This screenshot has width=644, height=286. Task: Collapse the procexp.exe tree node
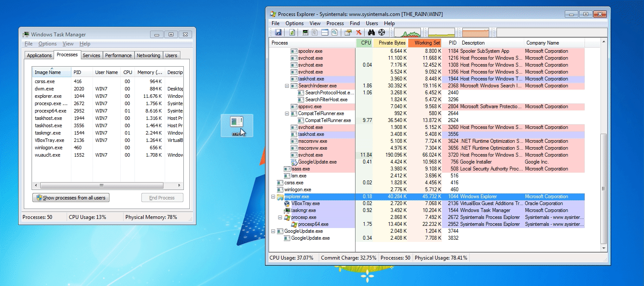280,217
